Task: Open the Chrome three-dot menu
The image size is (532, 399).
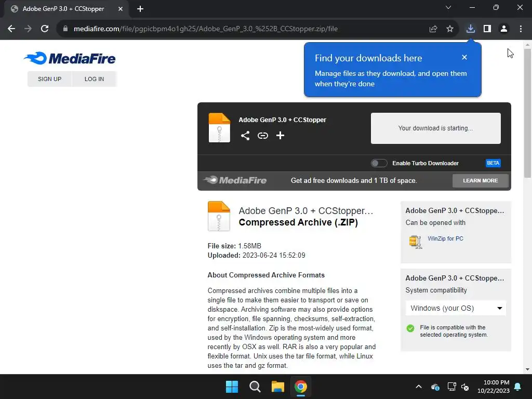Action: (521, 29)
